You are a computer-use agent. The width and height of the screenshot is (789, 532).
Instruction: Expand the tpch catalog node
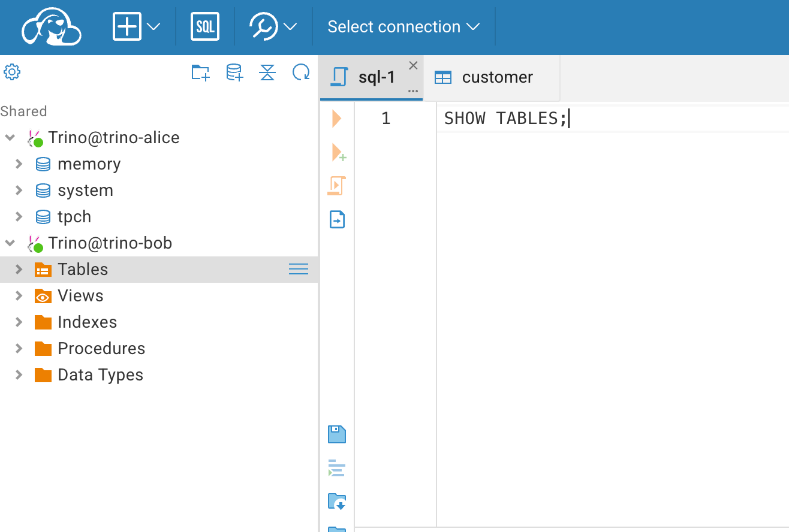pos(19,216)
